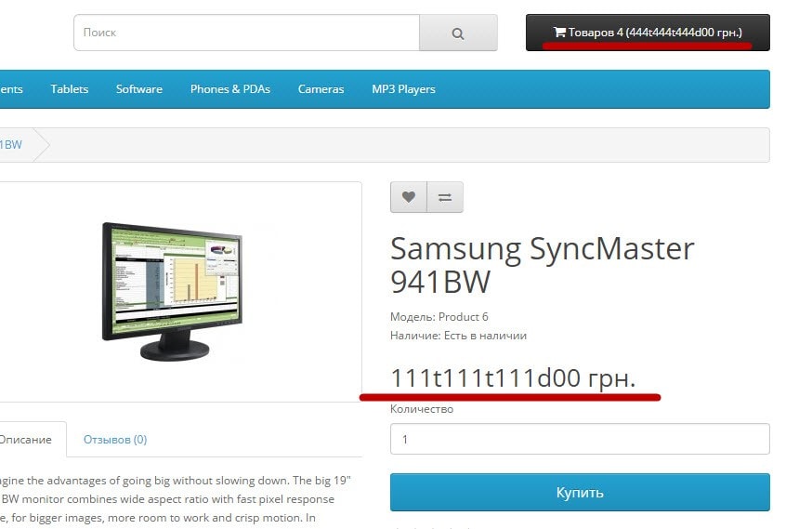Screen dimensions: 812x529
Task: Open the Cameras category
Action: [321, 89]
